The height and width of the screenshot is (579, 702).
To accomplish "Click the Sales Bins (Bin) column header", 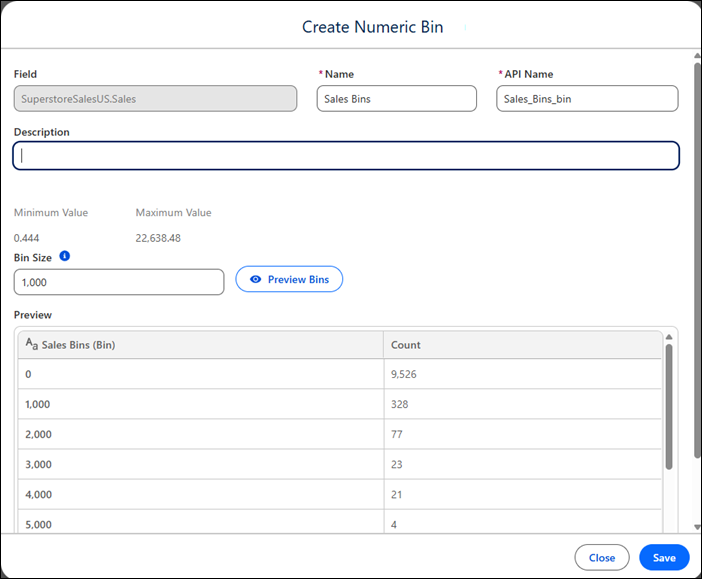I will click(x=201, y=345).
